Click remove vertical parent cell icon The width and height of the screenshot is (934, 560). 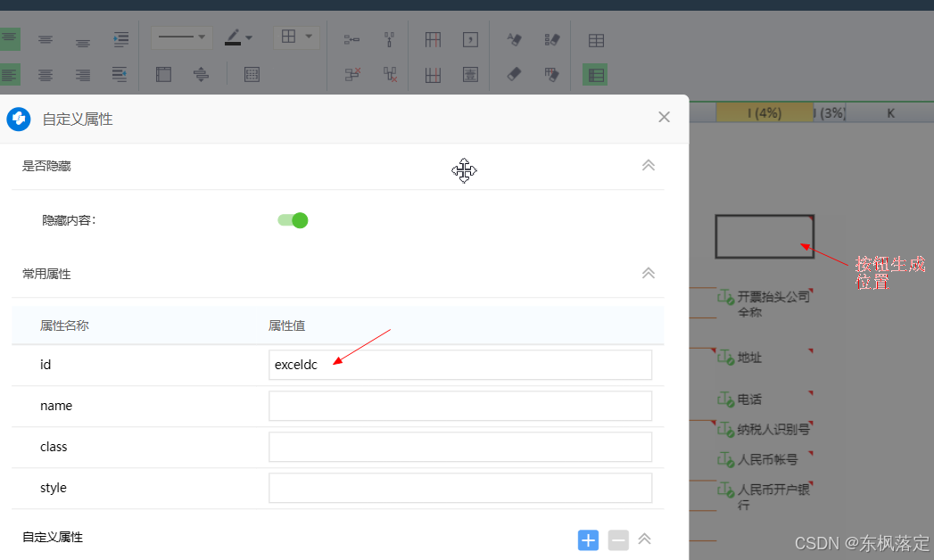[x=390, y=74]
